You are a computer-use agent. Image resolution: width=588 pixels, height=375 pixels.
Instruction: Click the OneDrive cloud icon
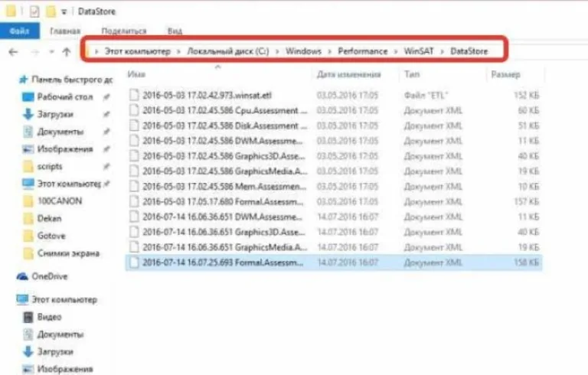click(22, 277)
